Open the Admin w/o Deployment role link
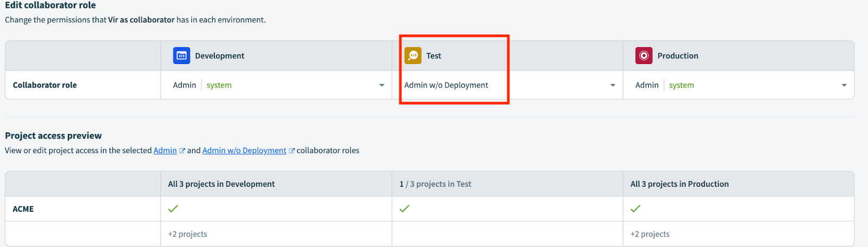This screenshot has width=868, height=247. (x=244, y=150)
